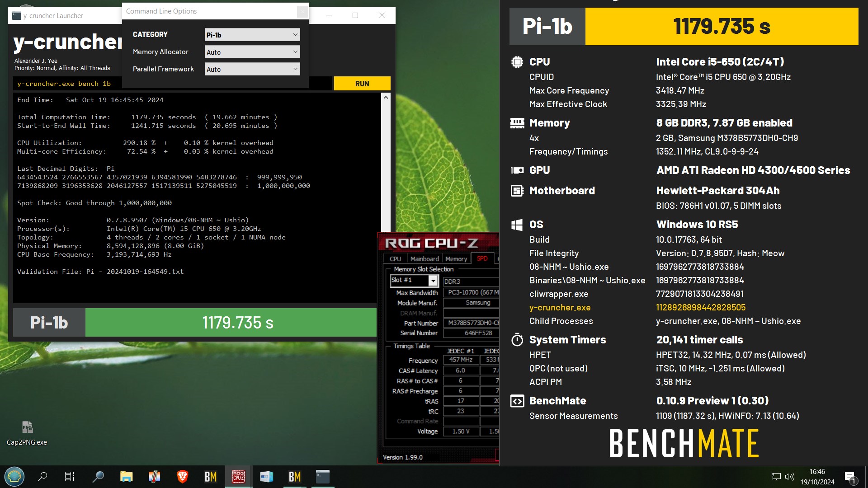Image resolution: width=868 pixels, height=488 pixels.
Task: Open the CATEGORY Pi-1b dropdown
Action: 252,35
